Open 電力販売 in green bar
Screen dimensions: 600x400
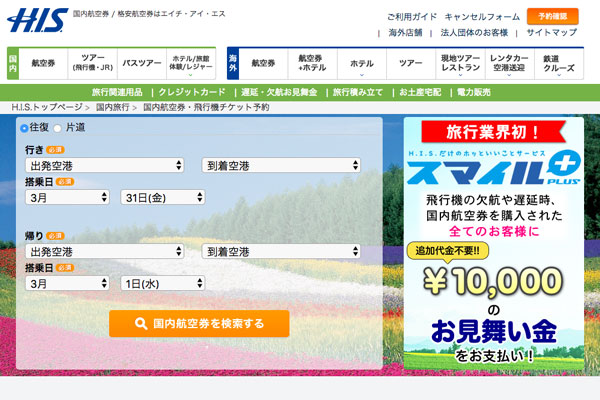tap(474, 92)
